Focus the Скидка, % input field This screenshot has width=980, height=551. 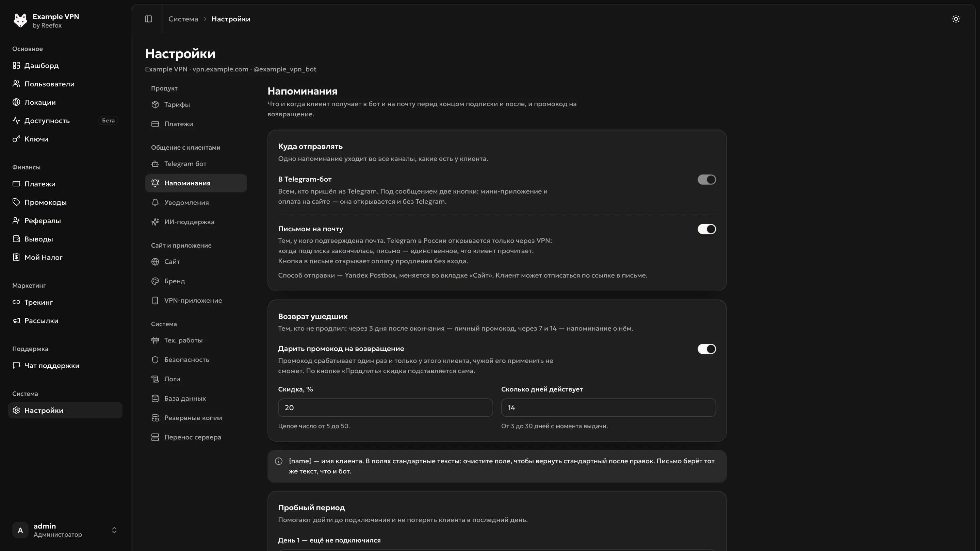pyautogui.click(x=385, y=408)
